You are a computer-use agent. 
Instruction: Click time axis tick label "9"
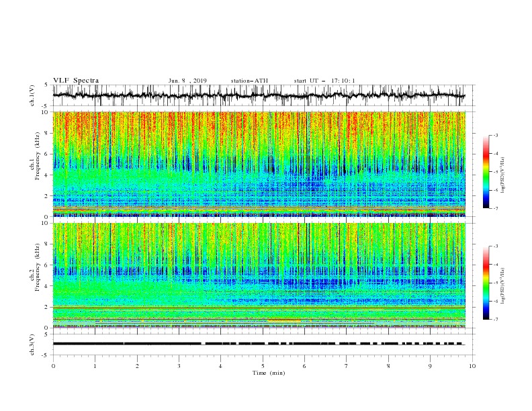pyautogui.click(x=430, y=366)
